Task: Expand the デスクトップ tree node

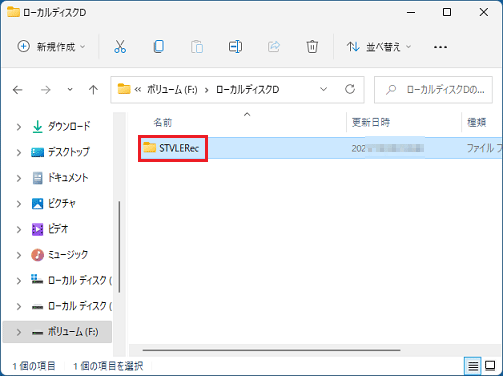Action: pyautogui.click(x=19, y=152)
